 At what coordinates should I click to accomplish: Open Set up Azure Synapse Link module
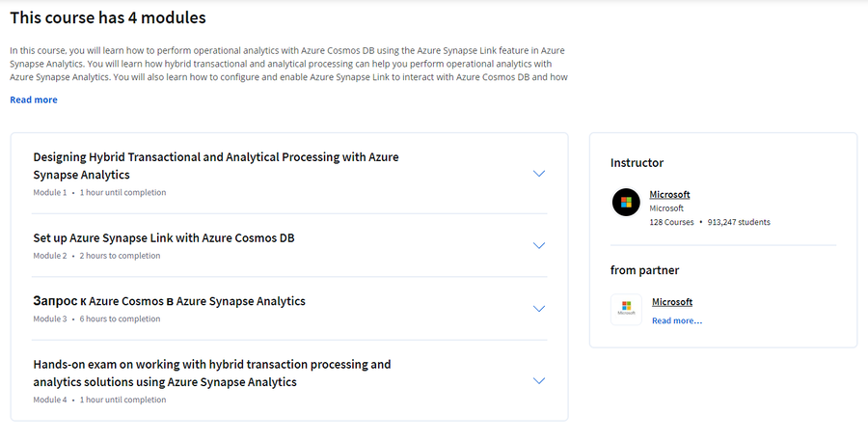click(164, 238)
